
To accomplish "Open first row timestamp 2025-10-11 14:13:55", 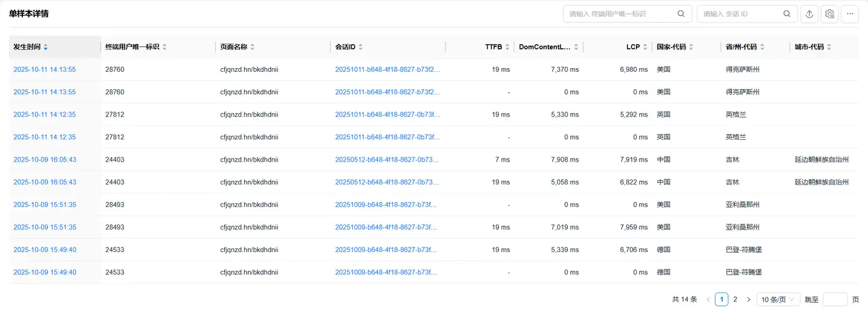I will [x=45, y=69].
